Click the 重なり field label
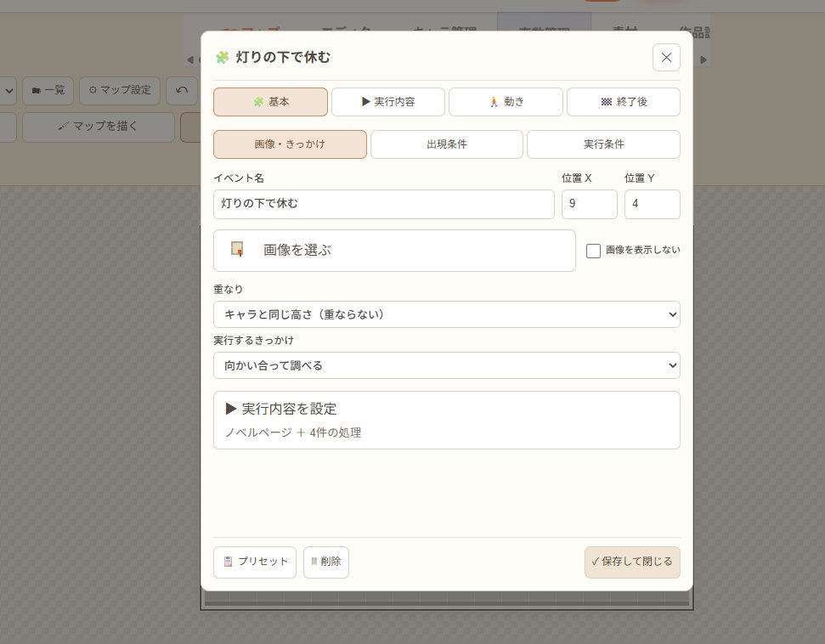 [x=229, y=290]
